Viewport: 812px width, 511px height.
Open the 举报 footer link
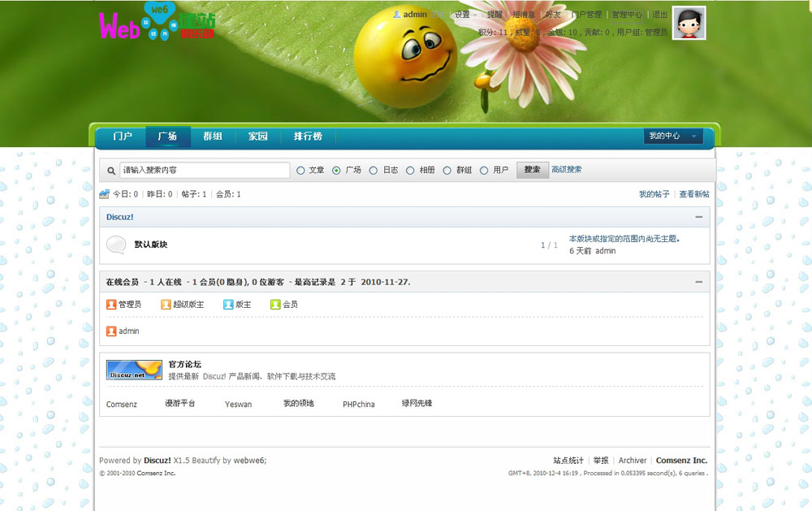601,460
